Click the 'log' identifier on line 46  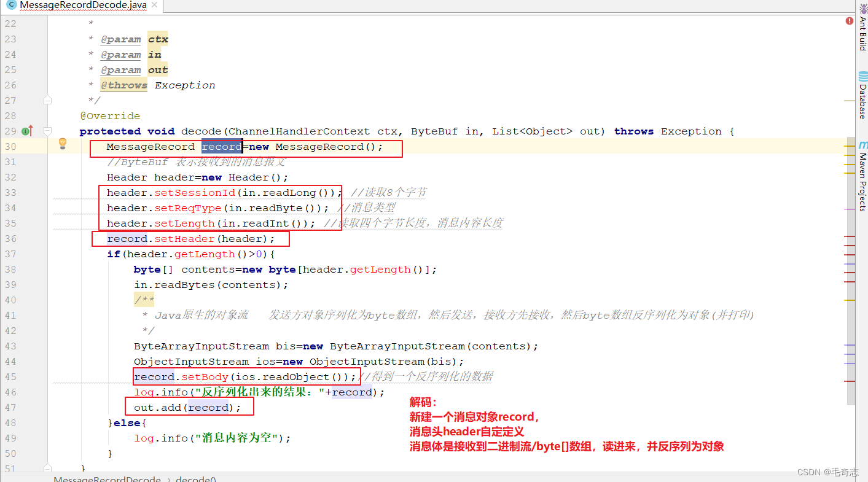click(144, 392)
